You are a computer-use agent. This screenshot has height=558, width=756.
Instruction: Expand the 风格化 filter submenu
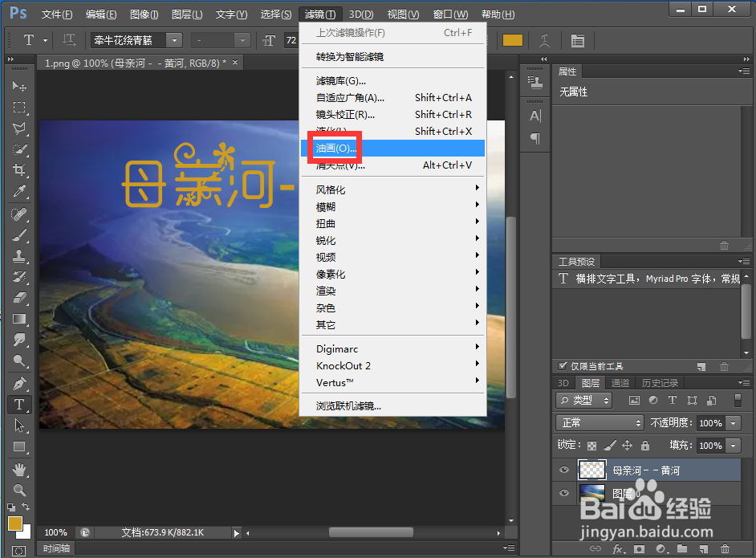(x=392, y=189)
